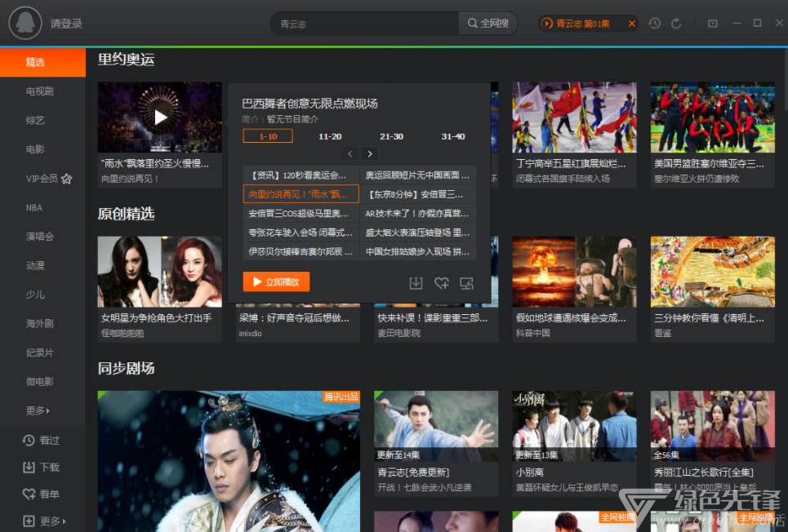The height and width of the screenshot is (532, 788).
Task: Open the 三分钟教你看懂《清明上 thumbnail
Action: pos(713,272)
